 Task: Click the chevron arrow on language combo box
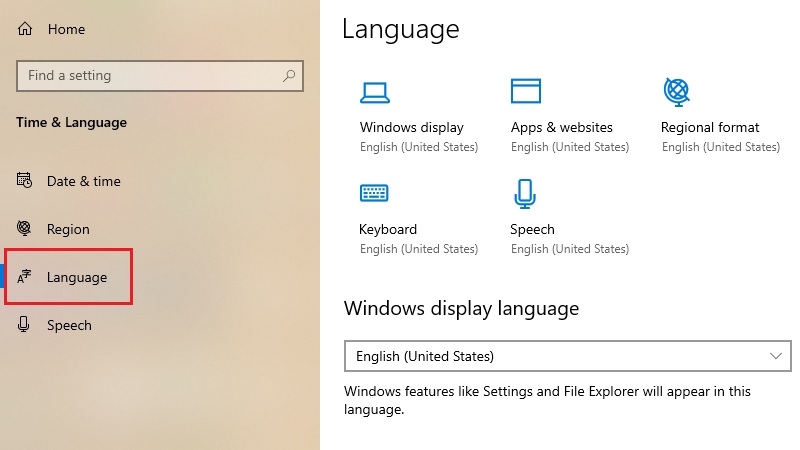(x=776, y=356)
